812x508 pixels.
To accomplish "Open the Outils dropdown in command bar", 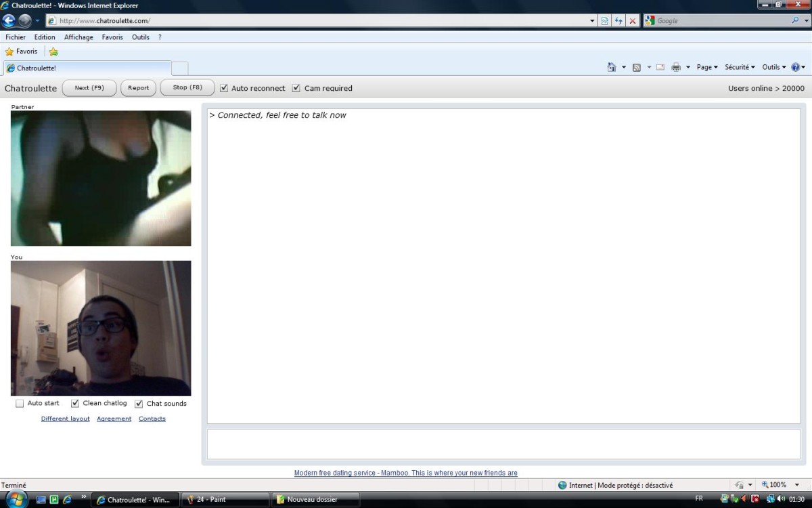I will [x=774, y=67].
